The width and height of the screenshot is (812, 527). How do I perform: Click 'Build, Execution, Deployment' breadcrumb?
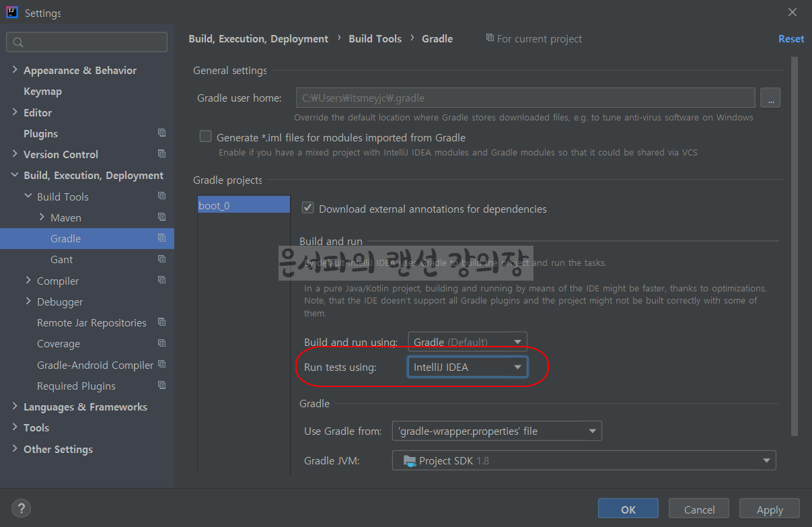[x=258, y=38]
